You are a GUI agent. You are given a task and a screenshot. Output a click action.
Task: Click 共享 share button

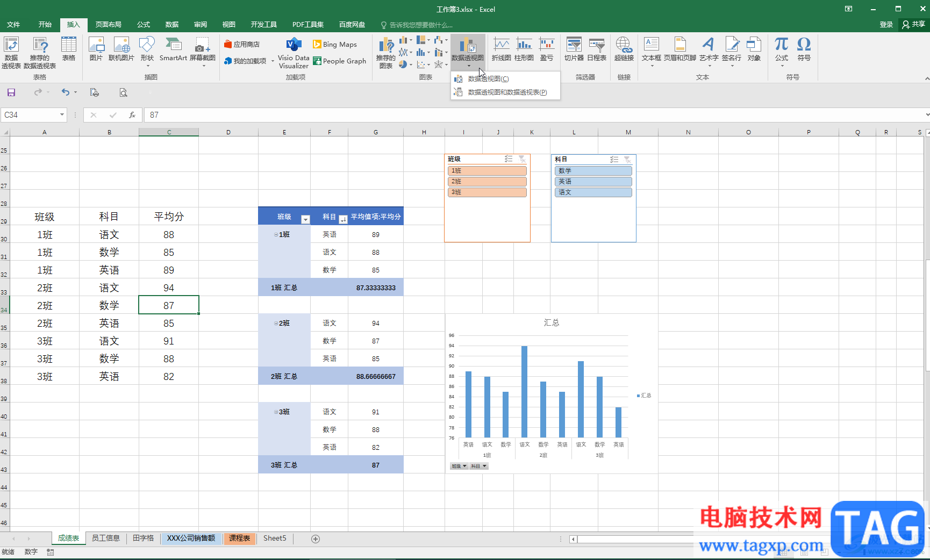coord(914,25)
